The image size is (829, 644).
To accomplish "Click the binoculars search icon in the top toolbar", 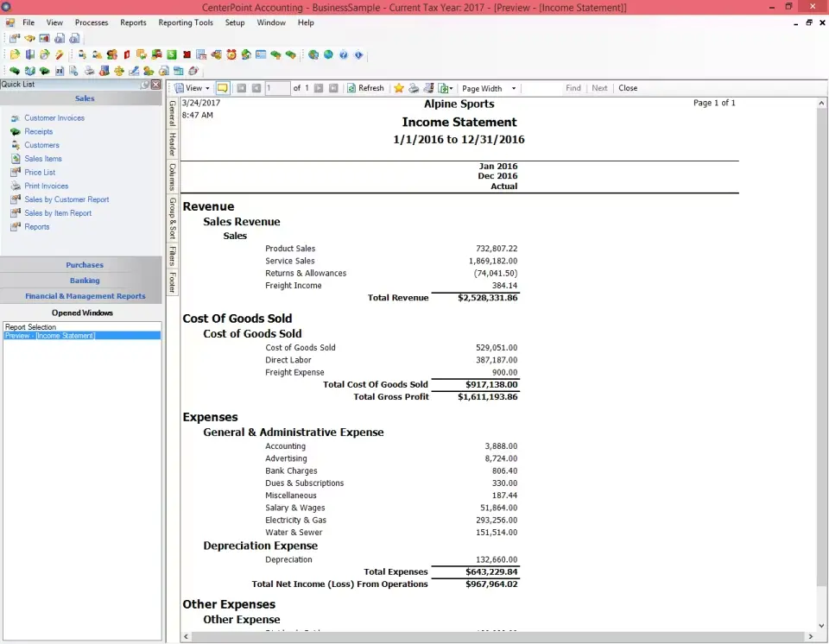I will 29,38.
